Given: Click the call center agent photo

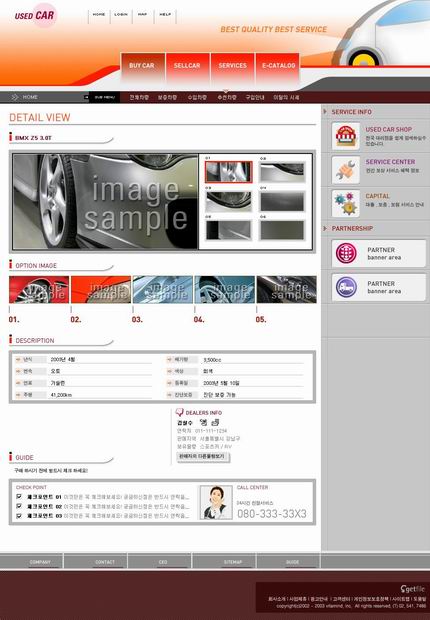Looking at the screenshot, I should 216,502.
